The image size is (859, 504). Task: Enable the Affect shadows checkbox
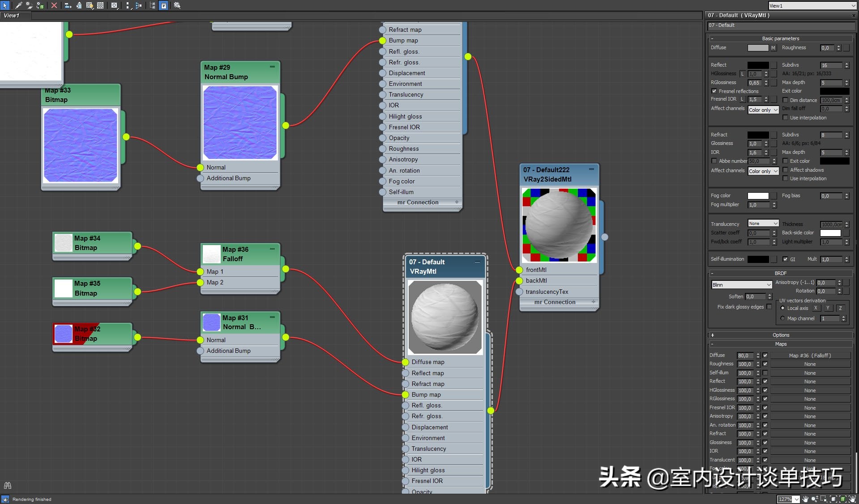point(785,170)
